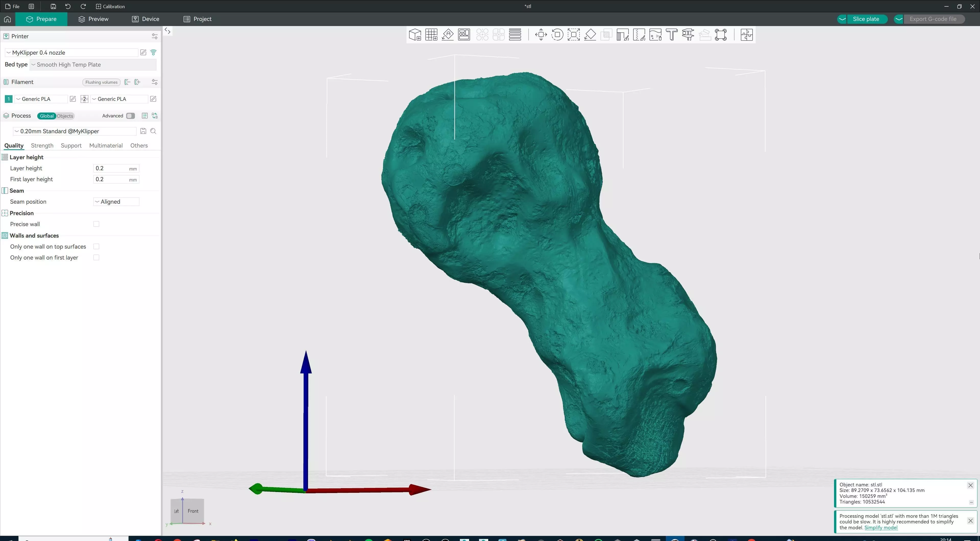Open the 0.20mm Standard @MyKlipper preset dropdown
Screen dimensions: 980x541
coord(75,131)
